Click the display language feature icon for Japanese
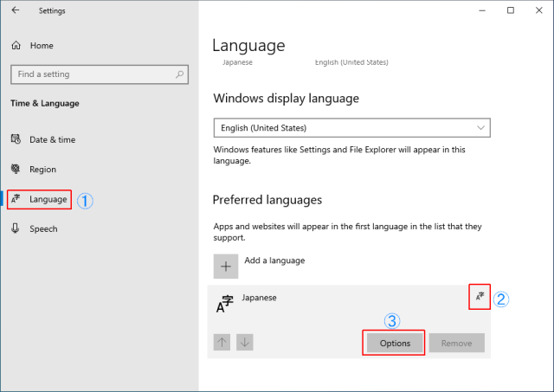This screenshot has width=554, height=392. click(x=479, y=297)
